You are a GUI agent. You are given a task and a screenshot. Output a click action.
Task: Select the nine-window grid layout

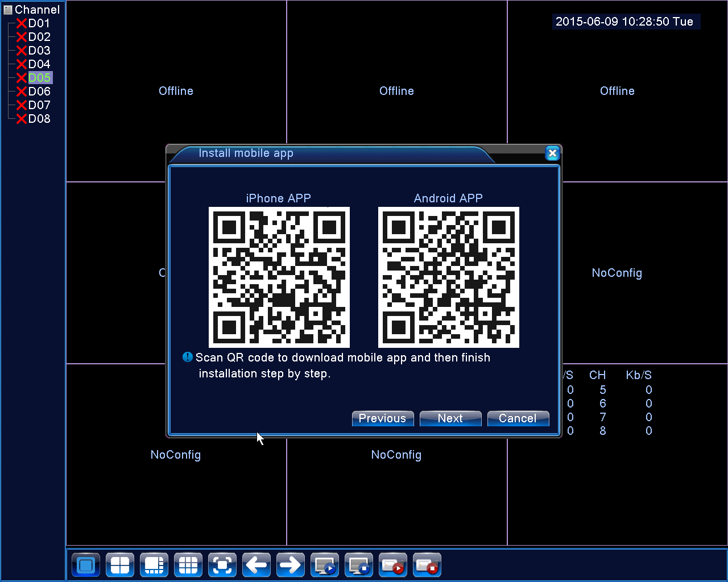point(188,566)
